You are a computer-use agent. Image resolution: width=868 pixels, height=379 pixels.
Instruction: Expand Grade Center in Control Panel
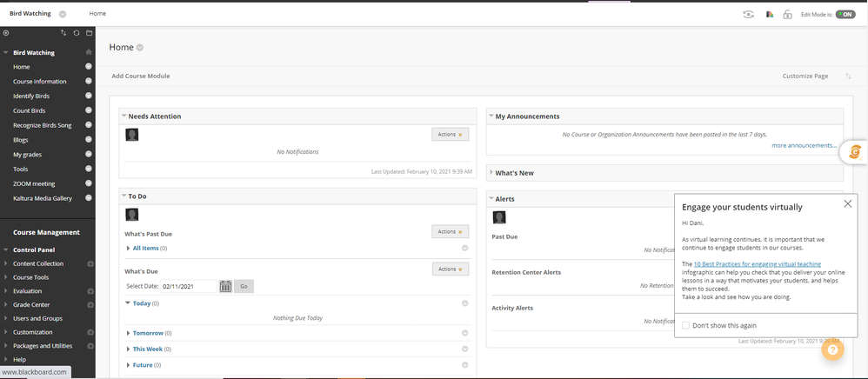pos(31,305)
